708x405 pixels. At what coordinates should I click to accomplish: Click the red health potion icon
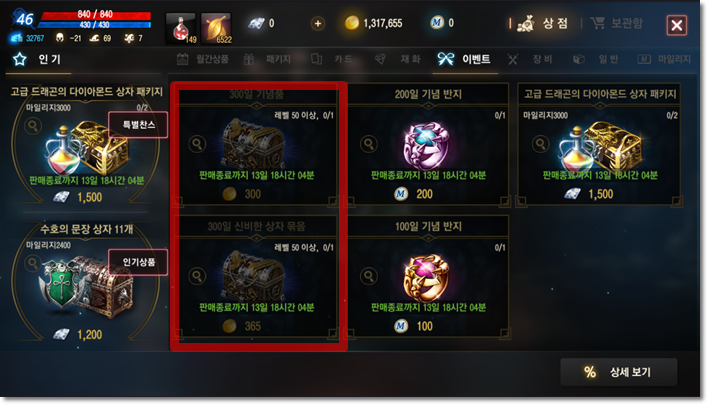coord(181,28)
